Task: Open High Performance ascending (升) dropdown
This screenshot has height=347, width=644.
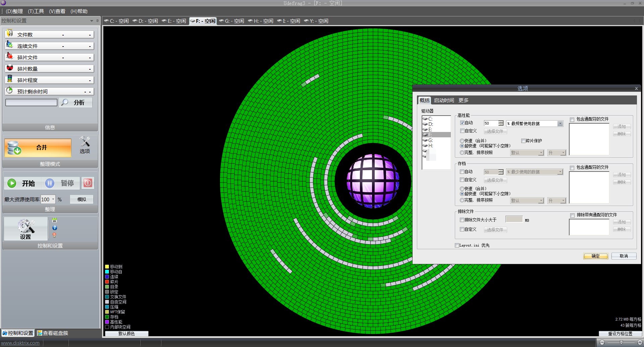Action: pos(563,153)
